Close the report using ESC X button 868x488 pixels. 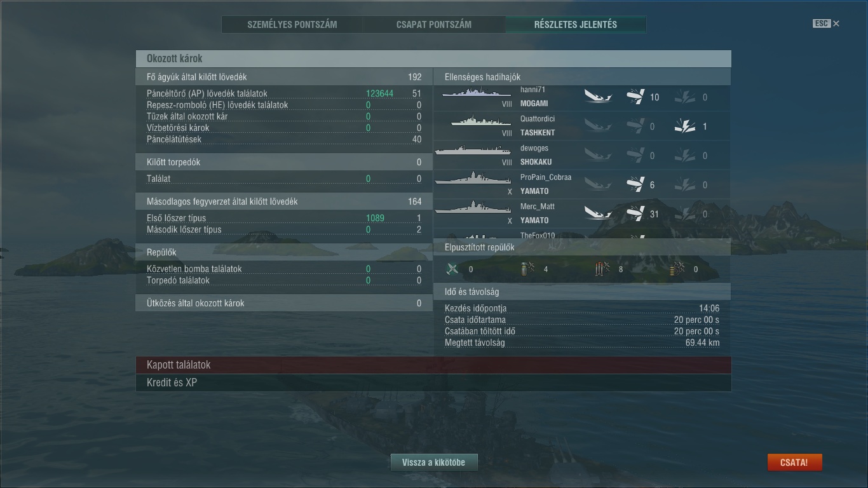(x=826, y=24)
